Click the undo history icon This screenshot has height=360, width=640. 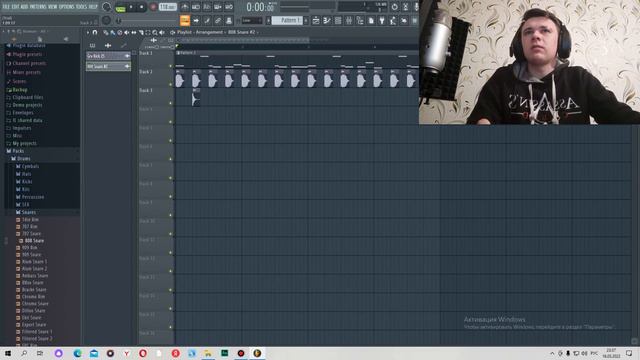click(x=394, y=7)
